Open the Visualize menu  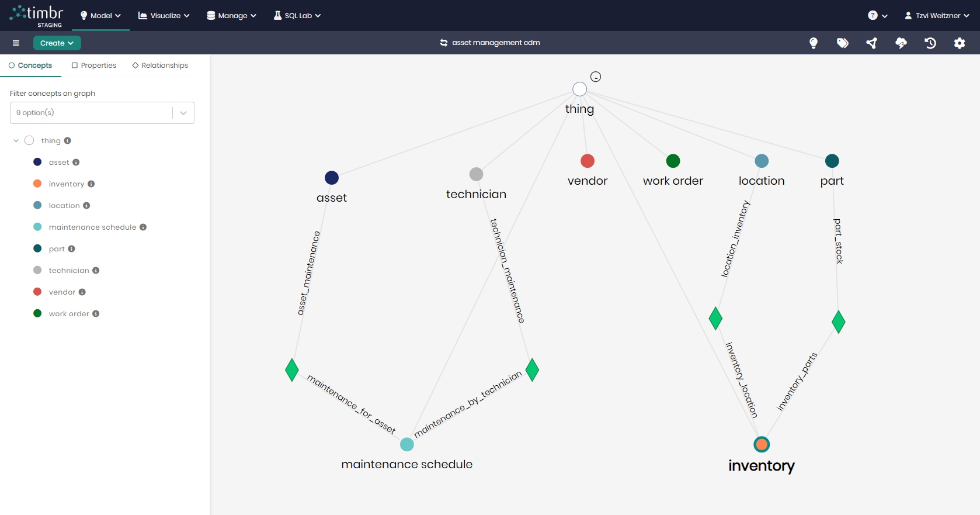164,16
